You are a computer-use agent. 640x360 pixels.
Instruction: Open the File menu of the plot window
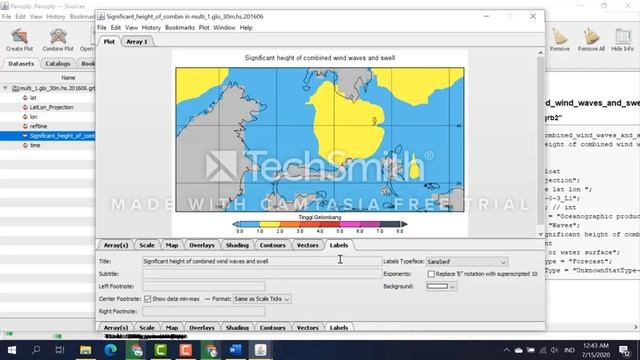click(102, 28)
